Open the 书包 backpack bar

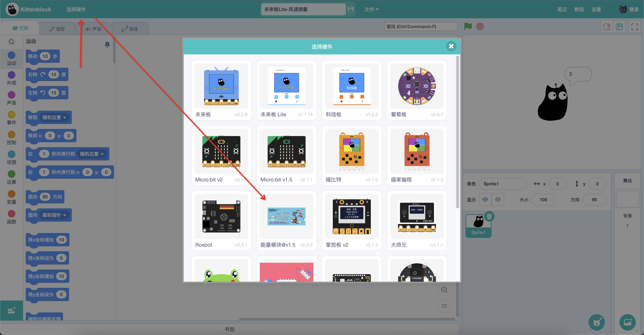[229, 329]
